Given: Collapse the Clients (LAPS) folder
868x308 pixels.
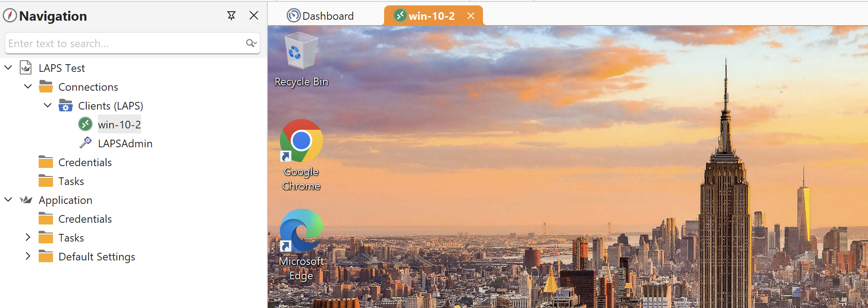Looking at the screenshot, I should (48, 106).
